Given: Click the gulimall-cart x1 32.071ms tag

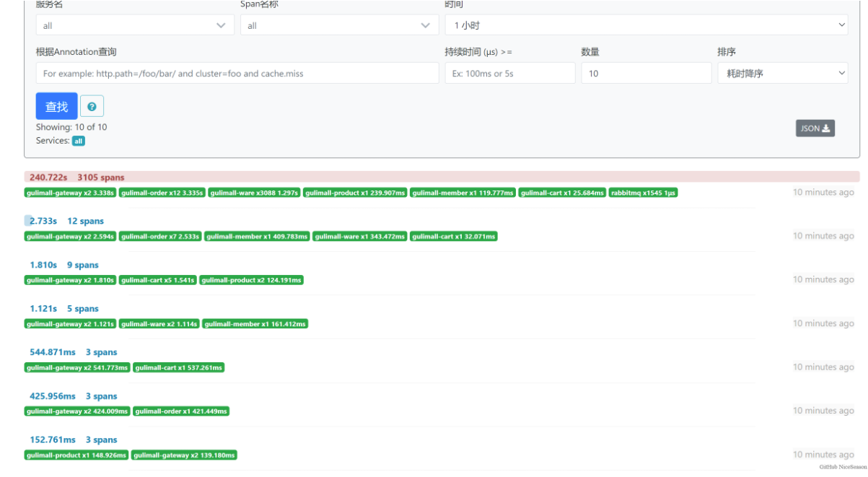Looking at the screenshot, I should coord(454,236).
